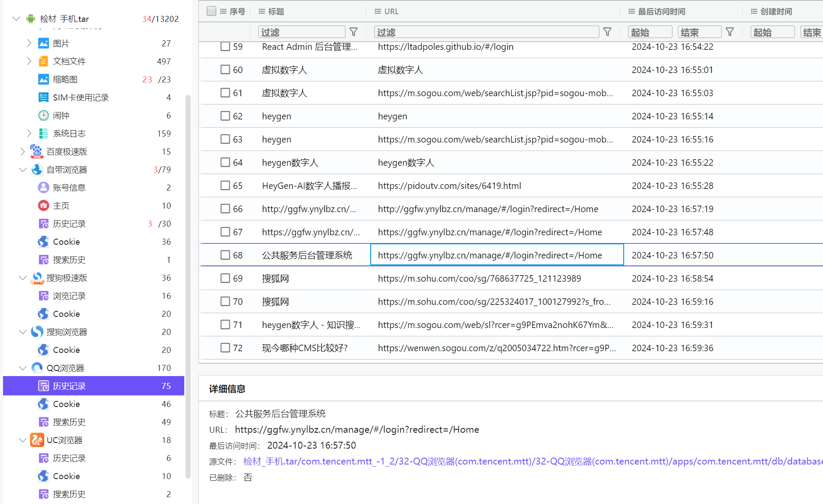Screen dimensions: 823x504
Task: Click the 浏览记录 icon under 搜狗极速版
Action: [x=43, y=296]
